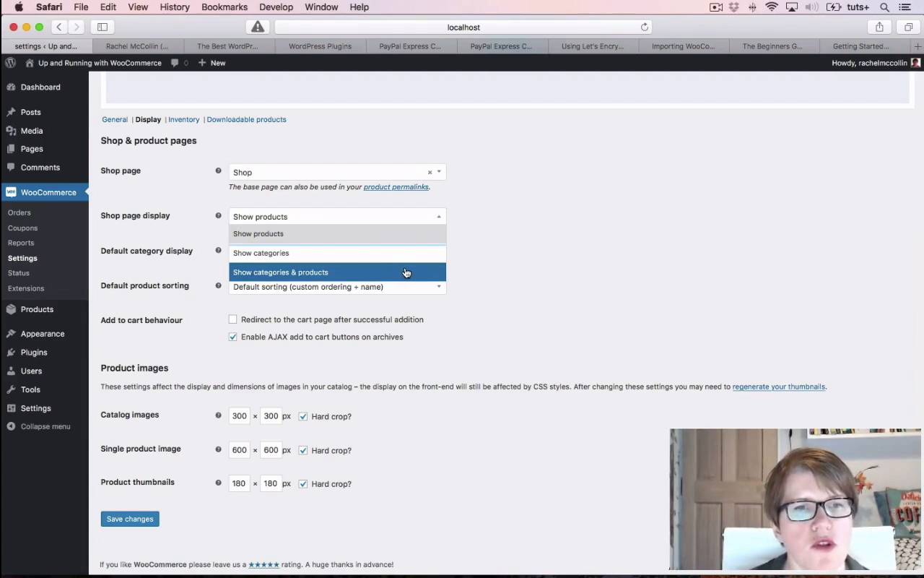Open Safari Bookmarks menu

(x=225, y=7)
